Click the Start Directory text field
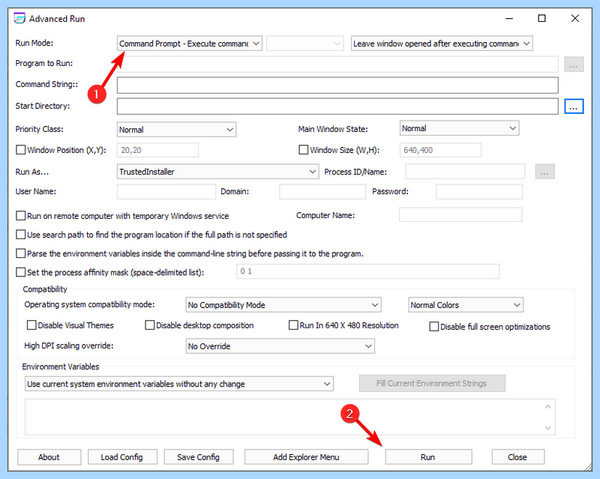 click(x=338, y=106)
